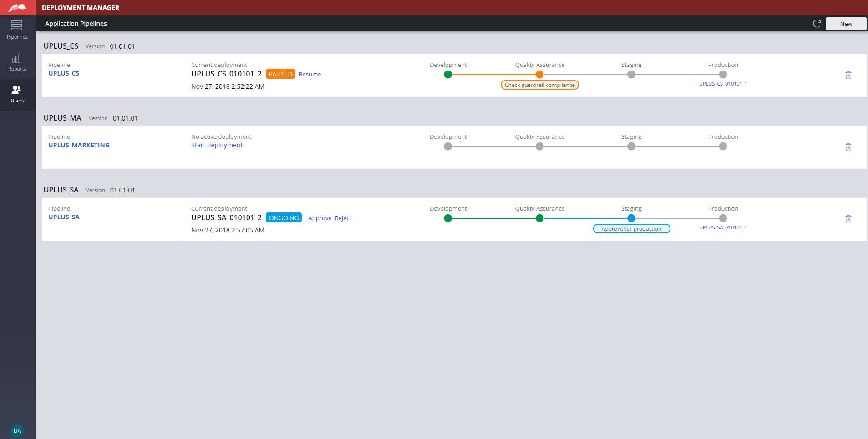Viewport: 868px width, 439px height.
Task: Refresh the Application Pipelines list
Action: click(817, 23)
